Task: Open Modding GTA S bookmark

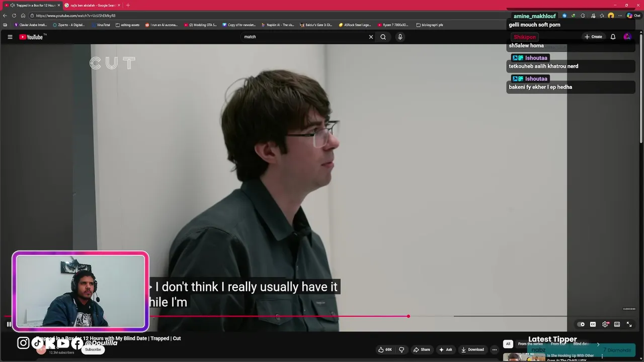Action: 200,25
